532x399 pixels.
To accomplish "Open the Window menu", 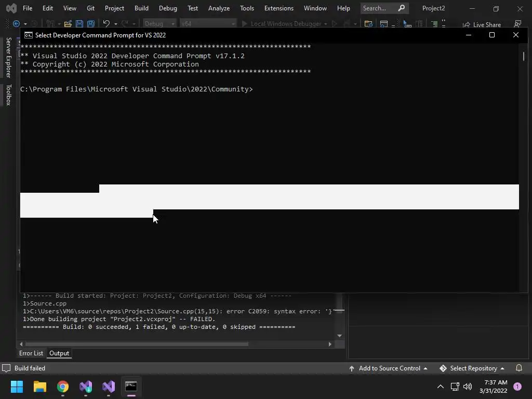I will (315, 8).
